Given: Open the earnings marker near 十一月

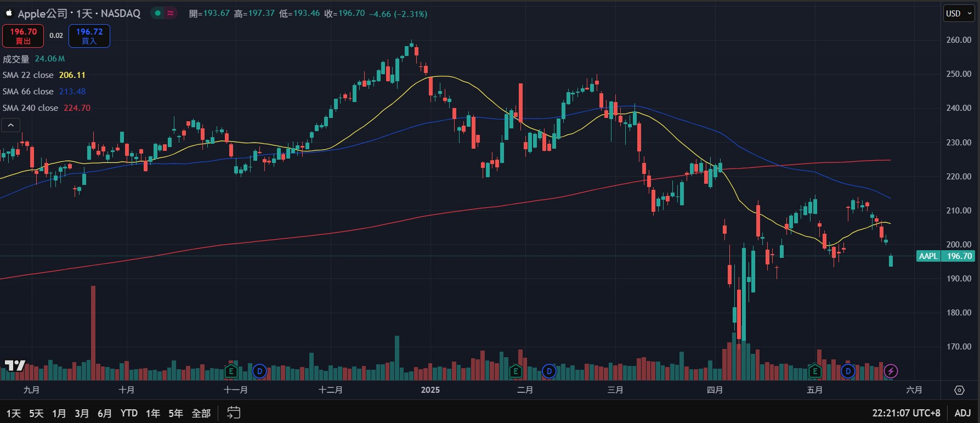Looking at the screenshot, I should click(x=231, y=371).
